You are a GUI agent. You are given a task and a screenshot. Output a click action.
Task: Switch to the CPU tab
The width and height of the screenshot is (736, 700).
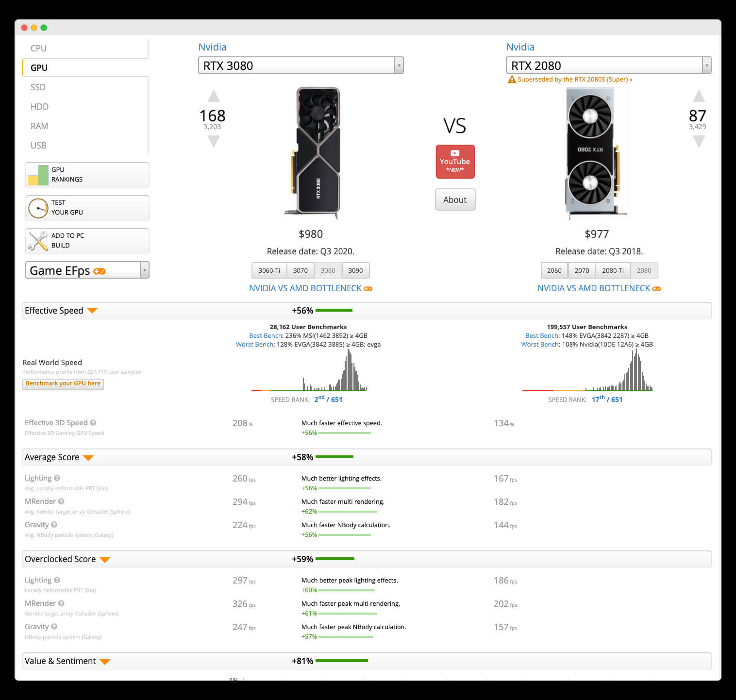point(39,49)
